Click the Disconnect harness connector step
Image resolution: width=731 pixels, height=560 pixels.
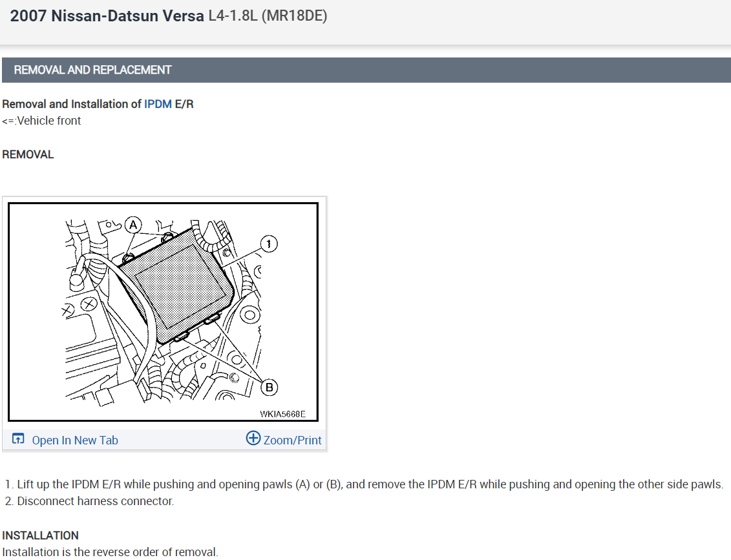[89, 501]
